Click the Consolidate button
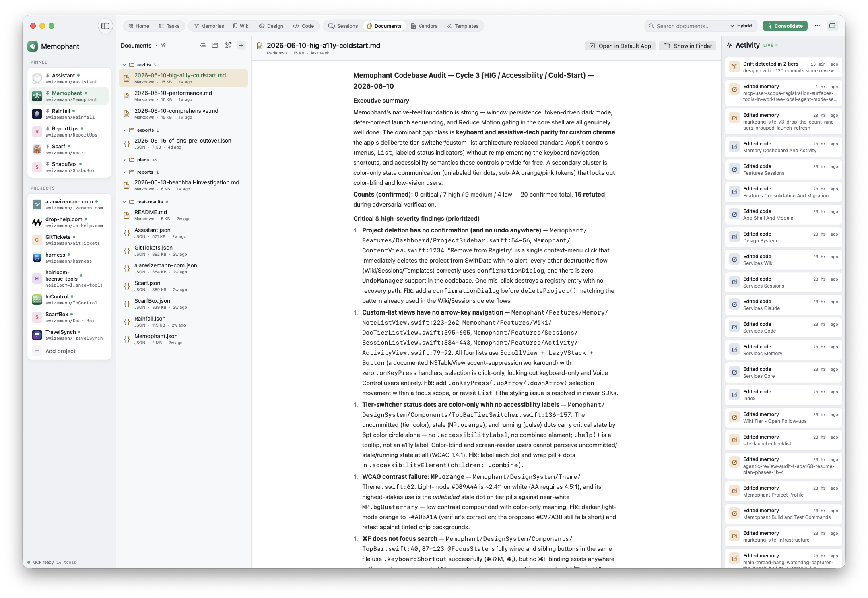 (785, 26)
